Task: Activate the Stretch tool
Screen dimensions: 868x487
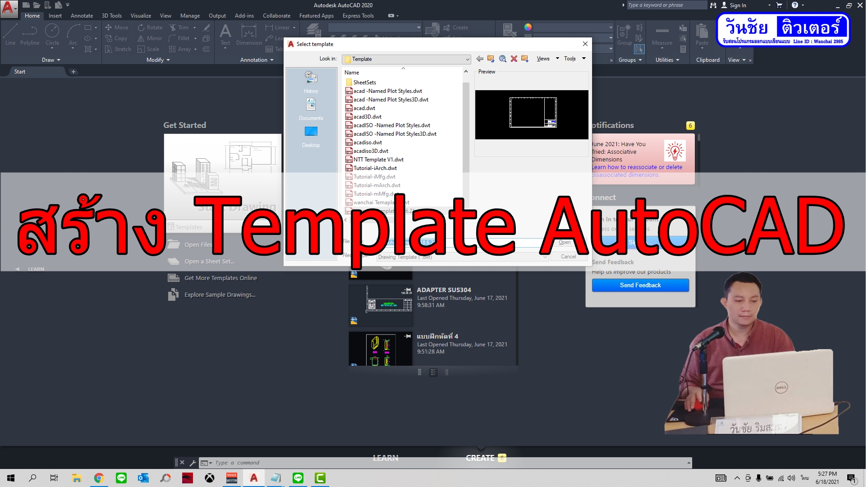Action: tap(118, 49)
